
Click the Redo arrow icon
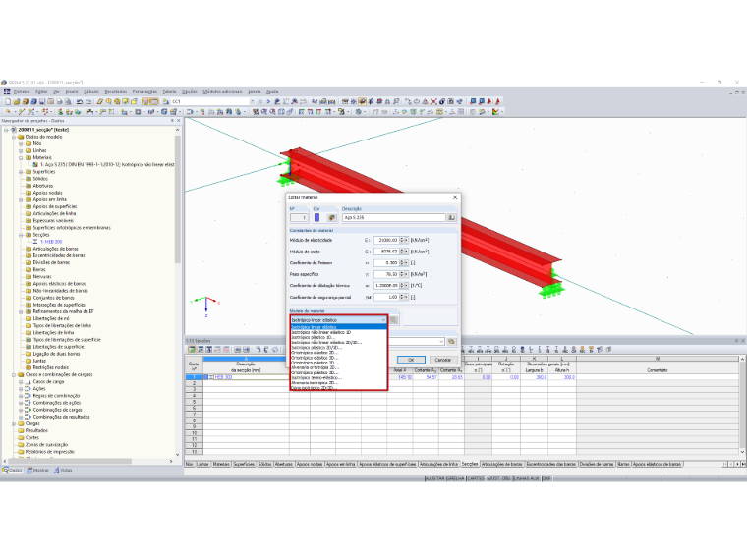click(x=88, y=101)
